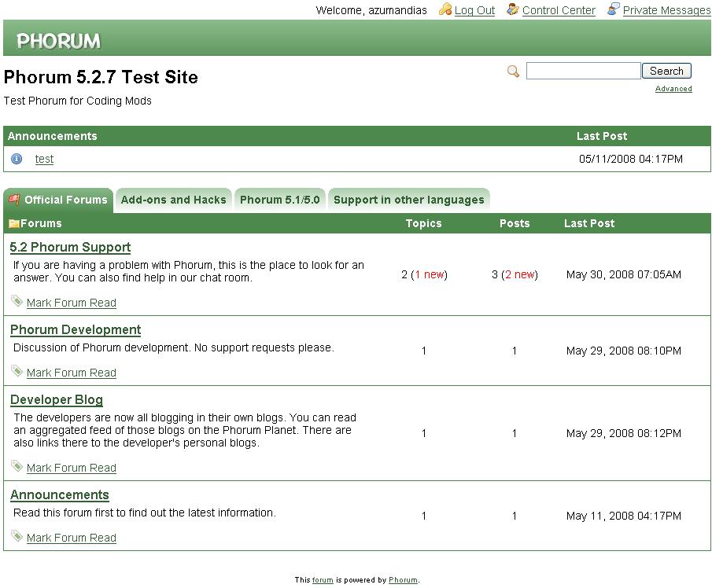712x588 pixels.
Task: Click the footer 'Phorum' link
Action: point(403,580)
